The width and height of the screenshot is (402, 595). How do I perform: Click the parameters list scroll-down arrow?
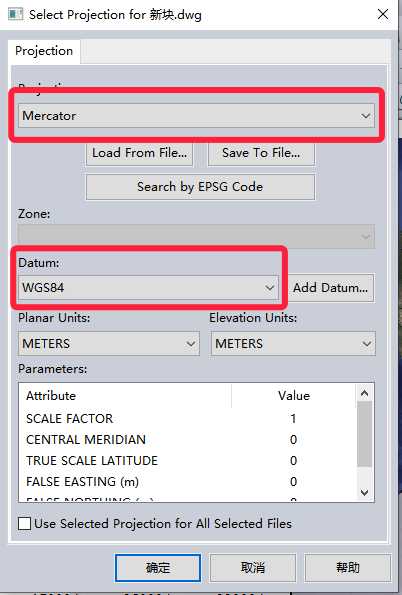(x=364, y=493)
